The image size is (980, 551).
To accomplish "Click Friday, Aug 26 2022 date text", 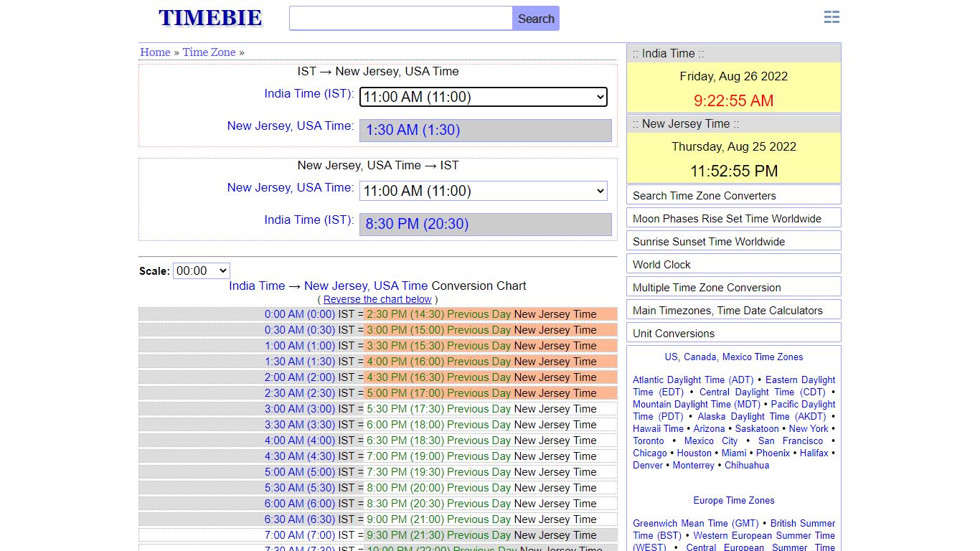I will pos(734,76).
